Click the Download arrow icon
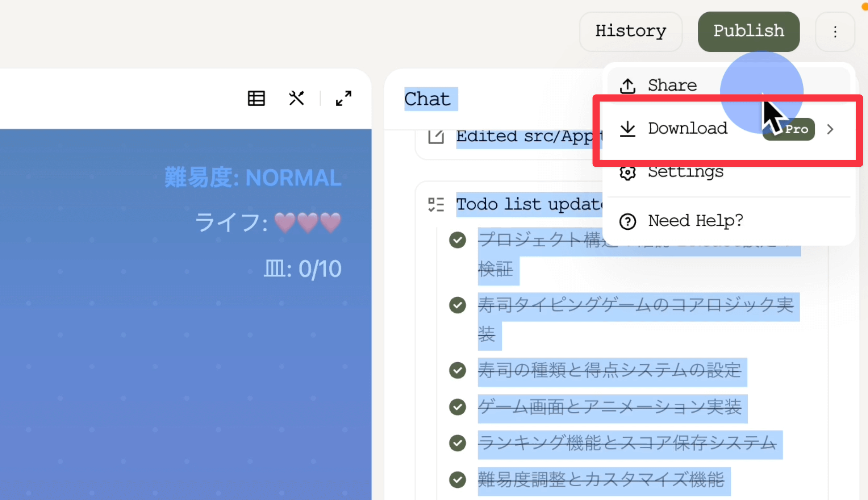 pyautogui.click(x=627, y=129)
